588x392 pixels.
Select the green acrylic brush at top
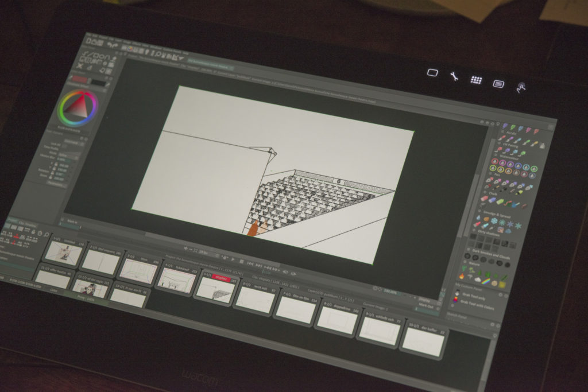click(513, 127)
